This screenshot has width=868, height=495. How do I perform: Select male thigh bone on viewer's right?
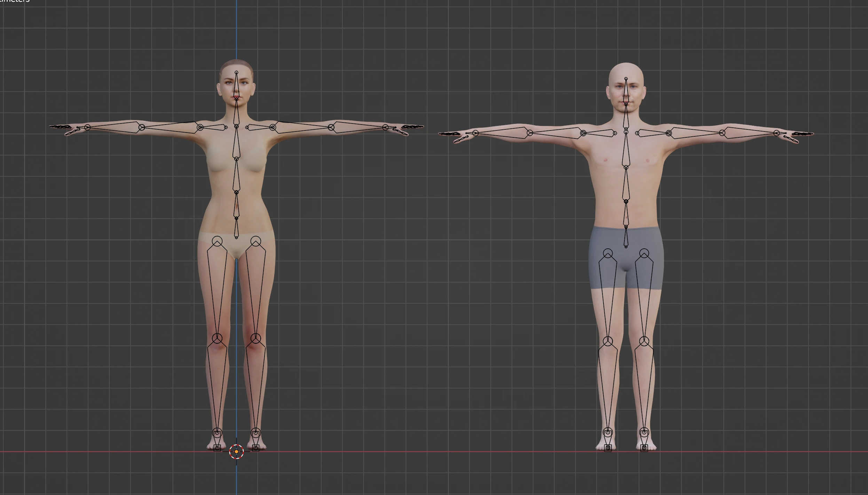644,297
